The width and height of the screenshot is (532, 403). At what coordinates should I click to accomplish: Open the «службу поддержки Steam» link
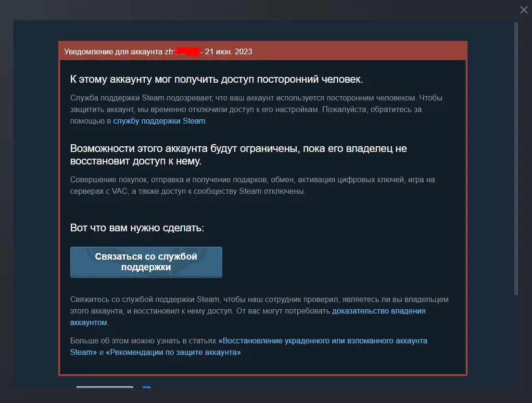pyautogui.click(x=159, y=121)
